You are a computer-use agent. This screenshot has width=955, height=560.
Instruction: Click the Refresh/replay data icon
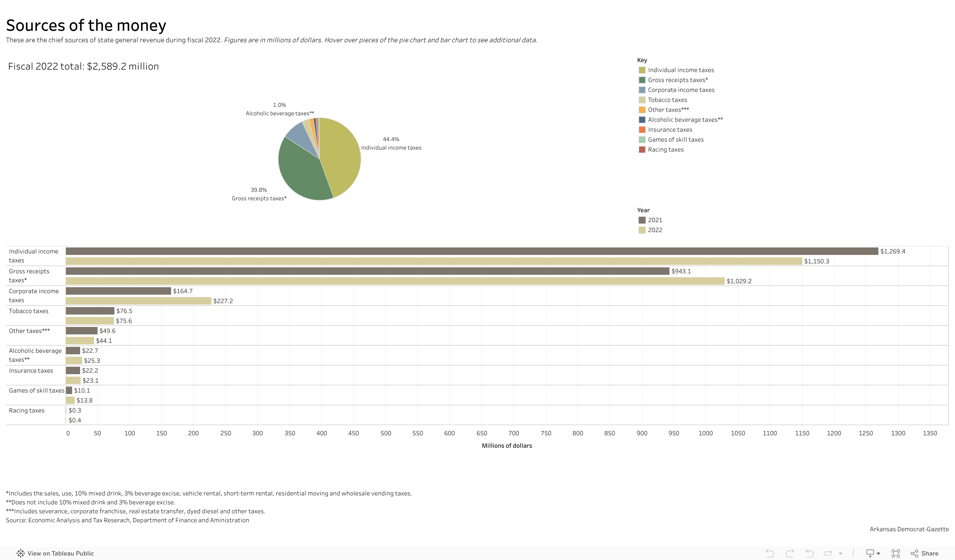click(x=828, y=553)
